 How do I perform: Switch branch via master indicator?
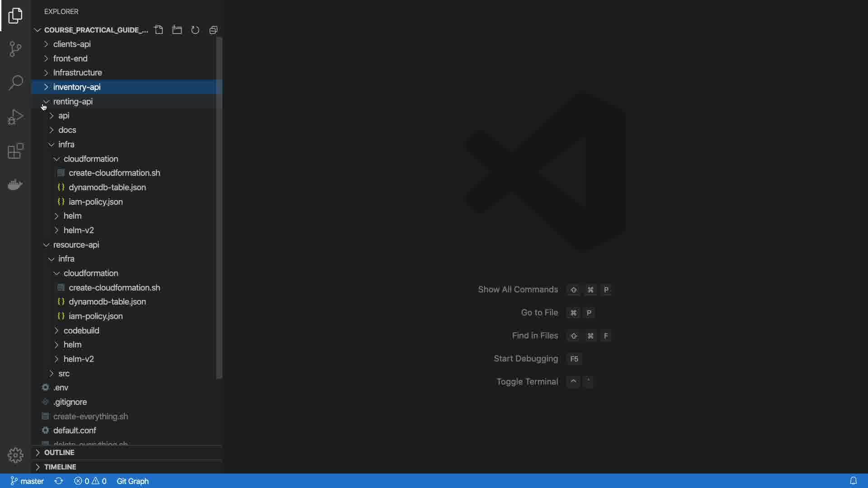click(x=27, y=481)
